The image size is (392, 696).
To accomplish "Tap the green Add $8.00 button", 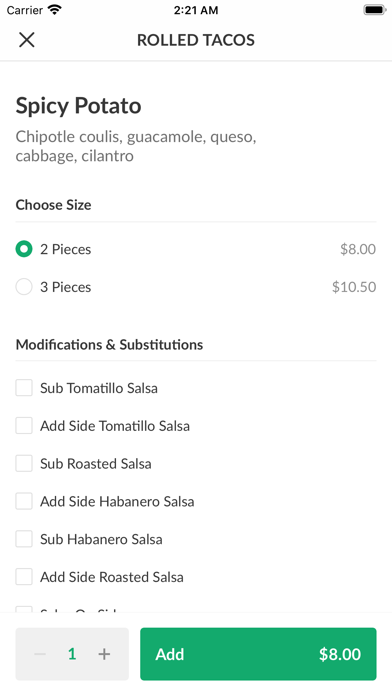I will pos(258,654).
